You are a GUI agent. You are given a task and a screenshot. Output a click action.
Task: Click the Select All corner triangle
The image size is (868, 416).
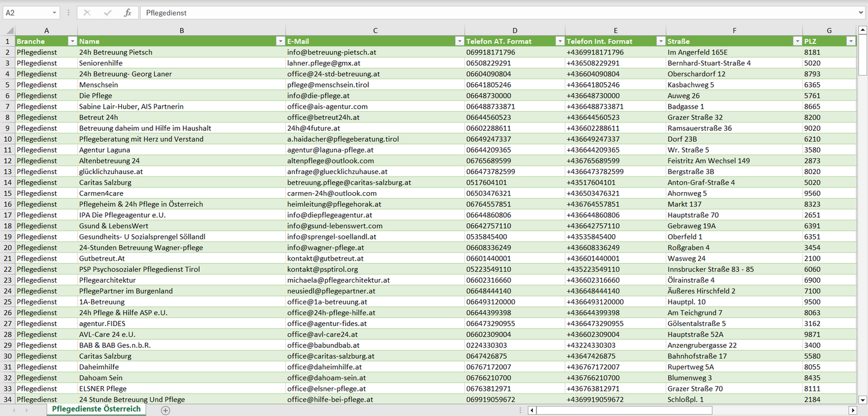(x=8, y=30)
